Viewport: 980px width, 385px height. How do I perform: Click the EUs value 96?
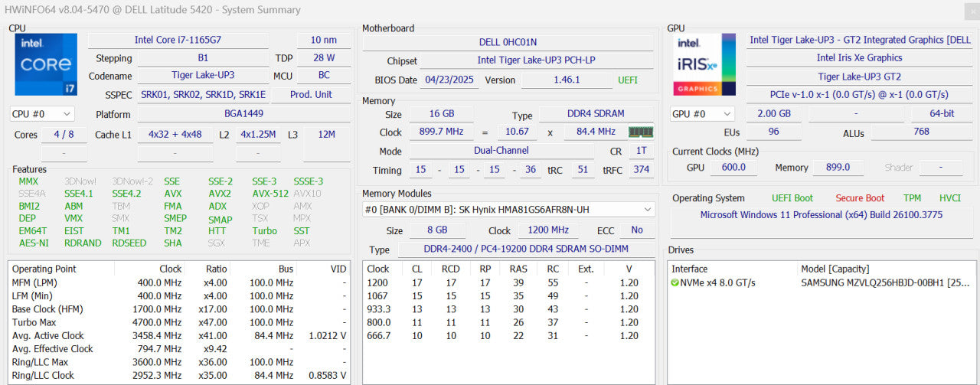pyautogui.click(x=773, y=132)
